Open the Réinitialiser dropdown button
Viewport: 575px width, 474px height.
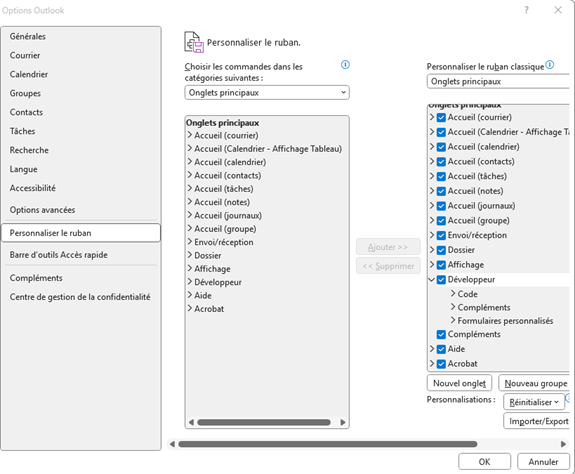click(534, 402)
